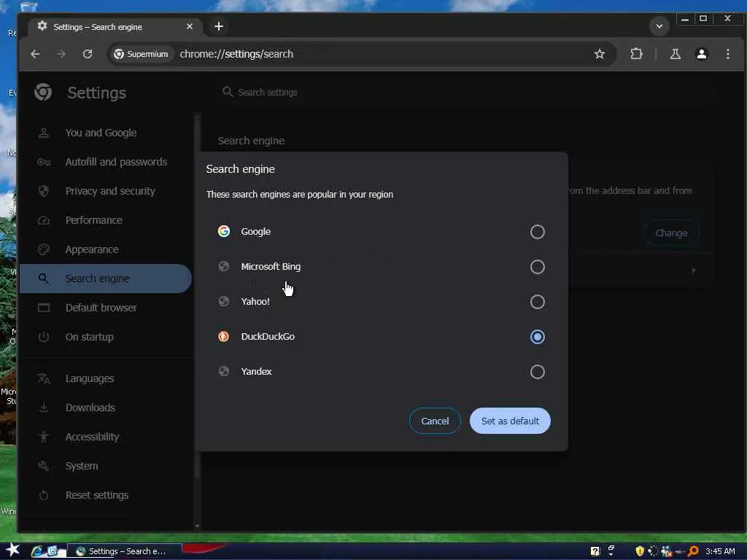The height and width of the screenshot is (560, 747).
Task: Click the forward navigation arrow
Action: coord(61,54)
